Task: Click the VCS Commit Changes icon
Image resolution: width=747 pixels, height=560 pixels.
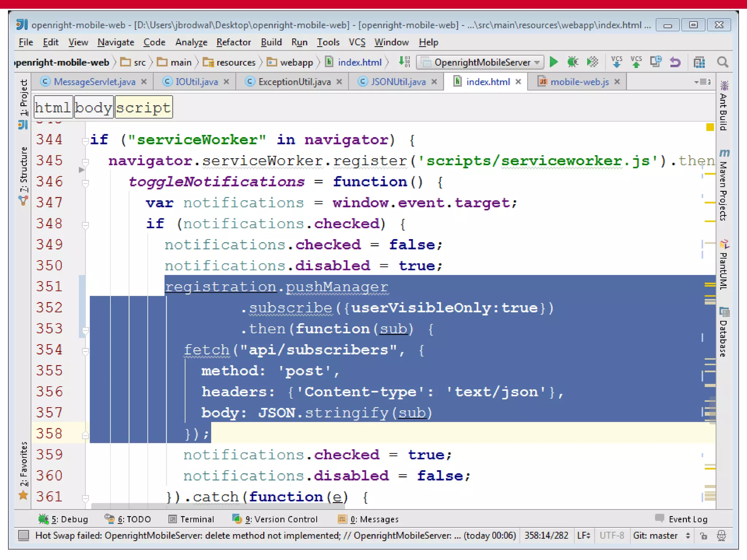Action: (636, 62)
